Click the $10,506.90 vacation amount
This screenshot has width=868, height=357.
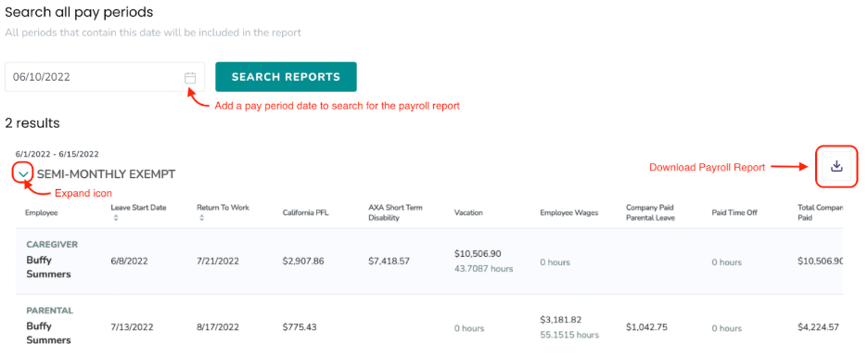tap(478, 253)
